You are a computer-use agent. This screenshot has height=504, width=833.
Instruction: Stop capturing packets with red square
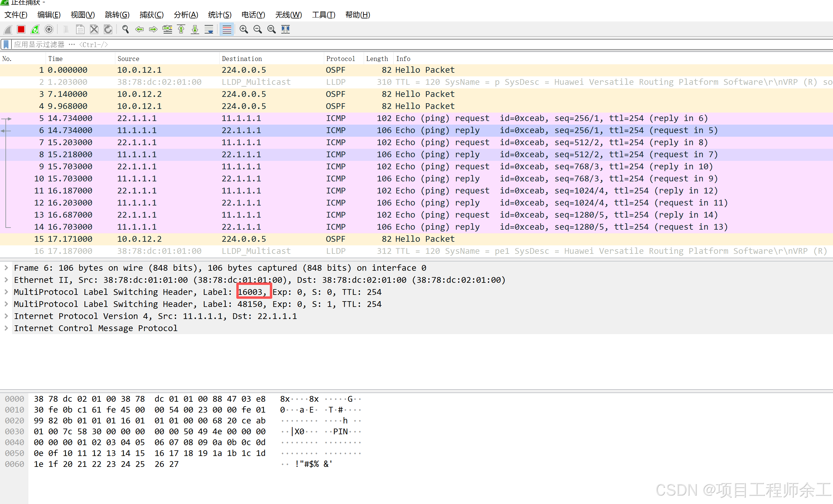pyautogui.click(x=21, y=29)
